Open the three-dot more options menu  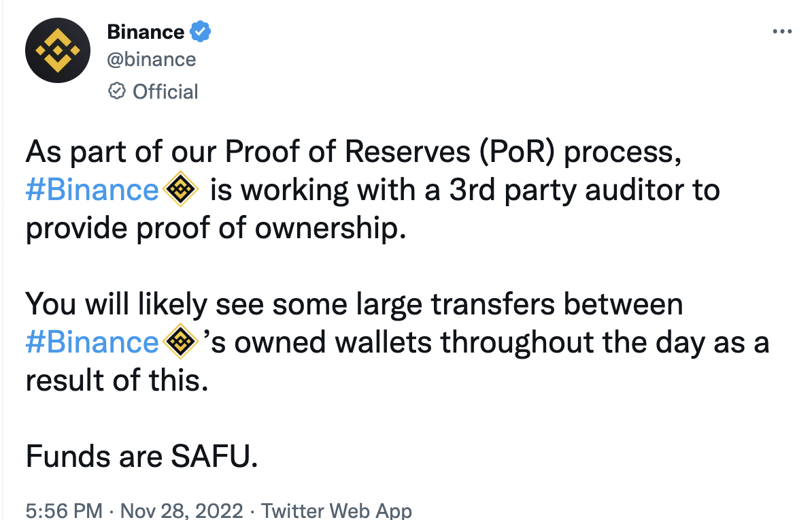click(782, 31)
